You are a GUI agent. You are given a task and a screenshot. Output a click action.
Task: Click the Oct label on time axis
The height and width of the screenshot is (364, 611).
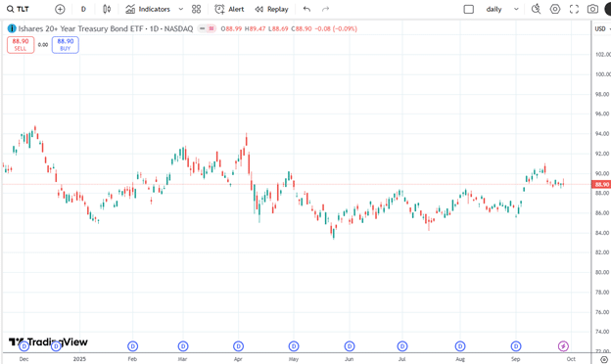coord(571,359)
